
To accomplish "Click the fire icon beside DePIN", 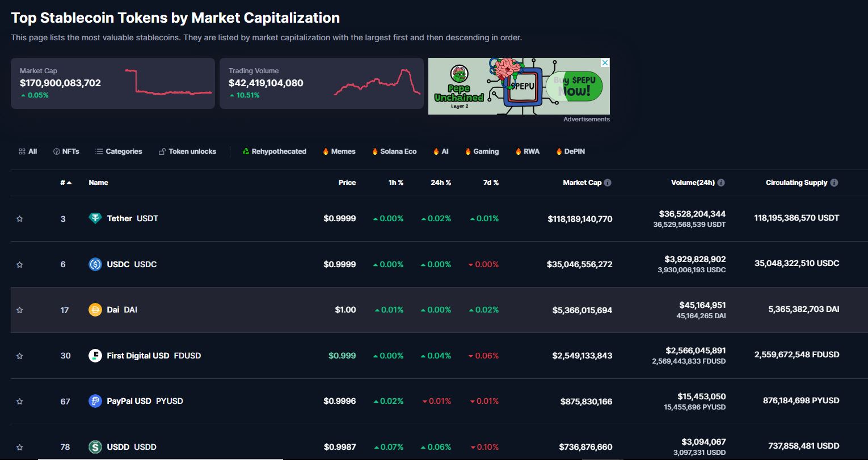I will coord(559,151).
